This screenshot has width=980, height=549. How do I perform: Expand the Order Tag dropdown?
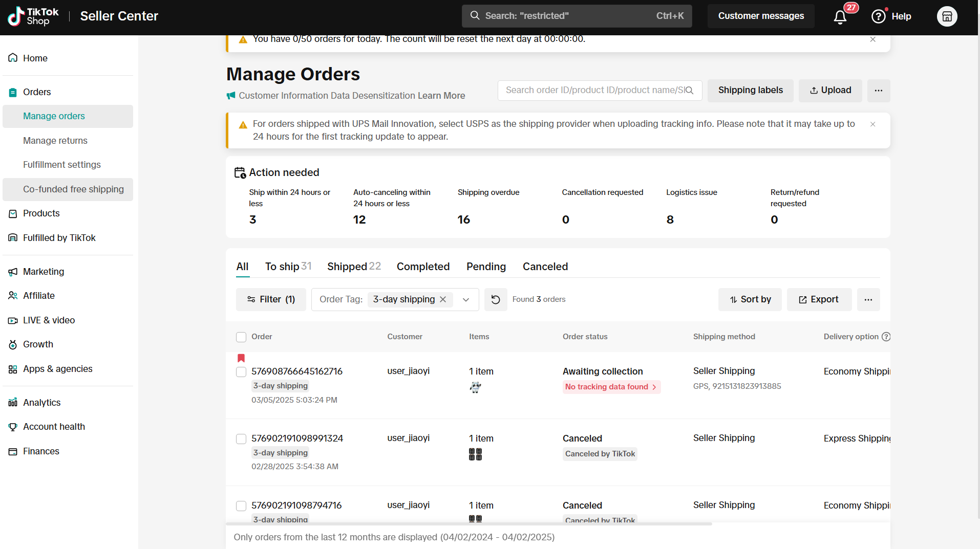click(466, 300)
